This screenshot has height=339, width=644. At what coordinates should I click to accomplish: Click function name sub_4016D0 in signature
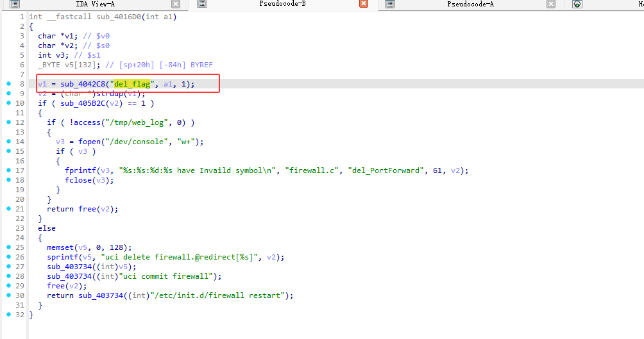click(119, 17)
